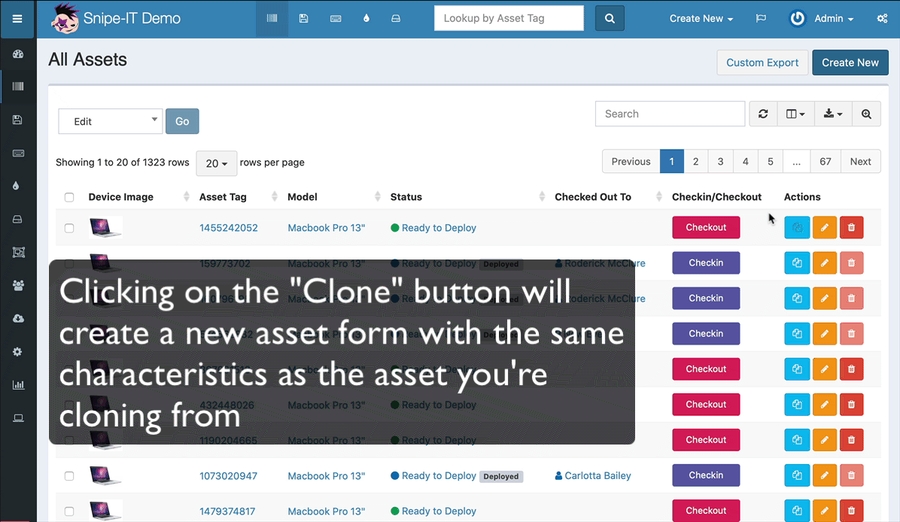The width and height of the screenshot is (900, 522).
Task: Refresh the asset table
Action: tap(763, 114)
